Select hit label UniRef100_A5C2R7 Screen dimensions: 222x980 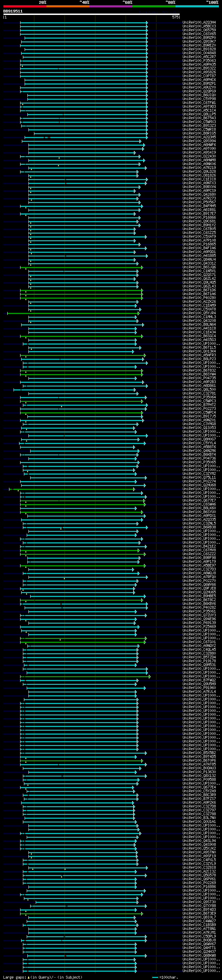point(199,57)
